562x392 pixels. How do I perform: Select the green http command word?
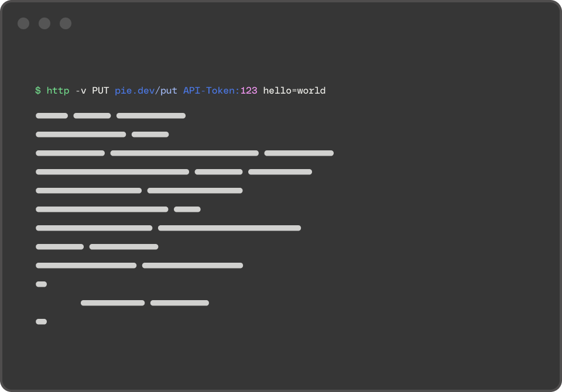(x=58, y=91)
